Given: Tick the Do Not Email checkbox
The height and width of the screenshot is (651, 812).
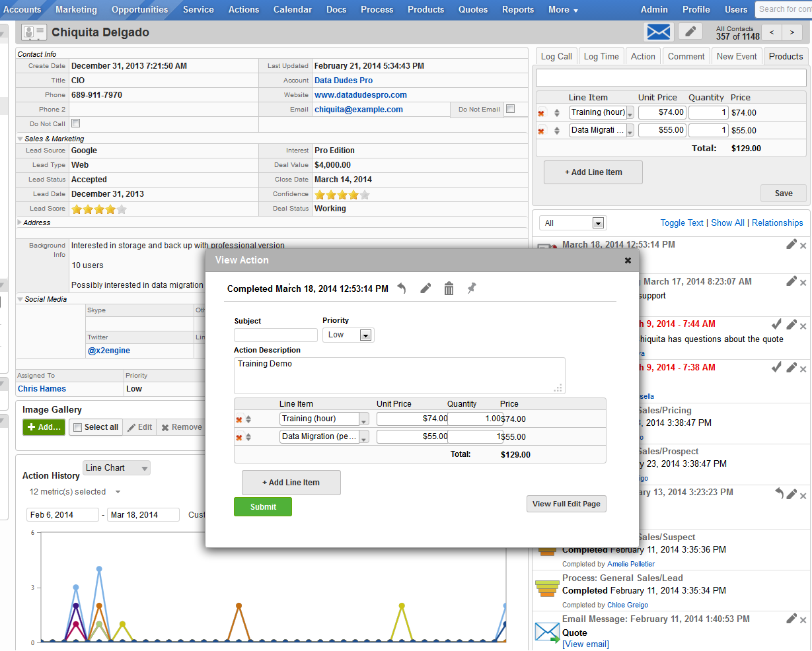Looking at the screenshot, I should click(509, 109).
